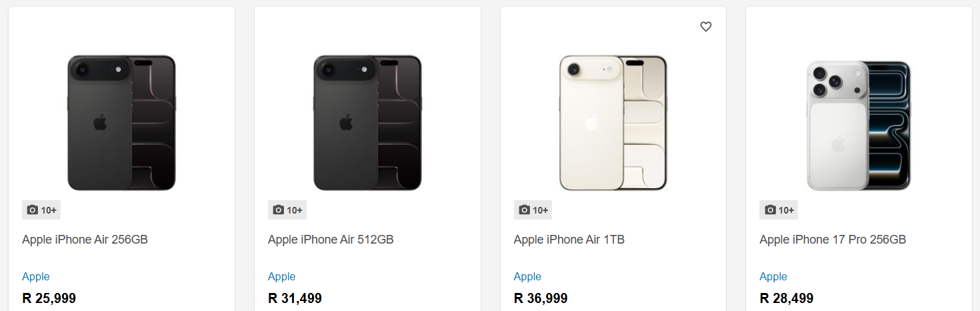Open photo gallery for iPhone Air 256GB
Image resolution: width=980 pixels, height=311 pixels.
tap(41, 210)
